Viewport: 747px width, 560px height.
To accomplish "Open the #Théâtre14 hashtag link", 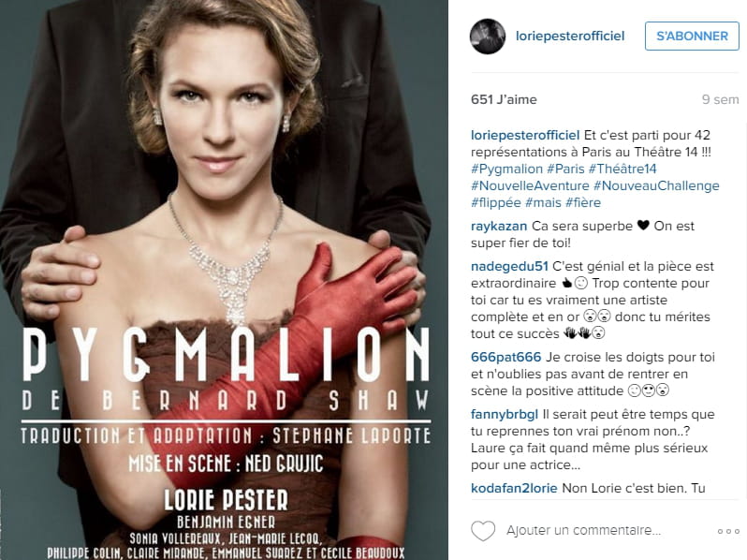I will [622, 169].
